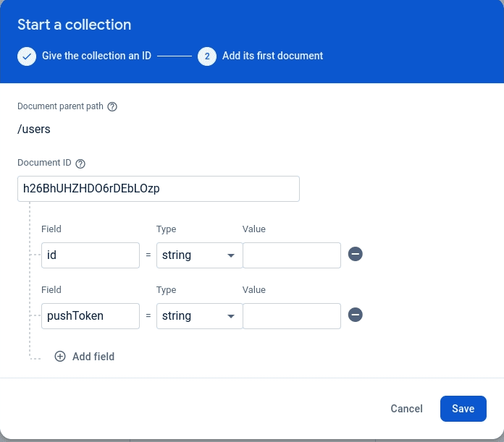Remove the pushToken field row
Image resolution: width=504 pixels, height=442 pixels.
click(x=355, y=315)
